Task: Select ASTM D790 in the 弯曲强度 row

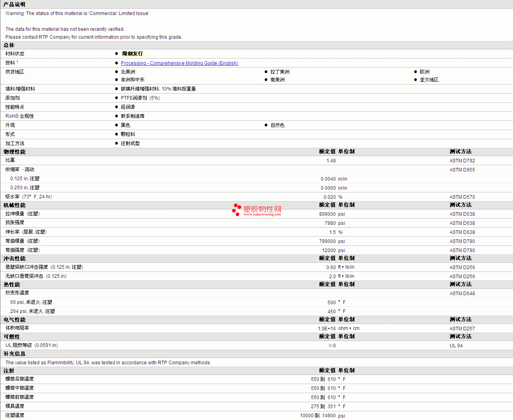Action: tap(462, 250)
